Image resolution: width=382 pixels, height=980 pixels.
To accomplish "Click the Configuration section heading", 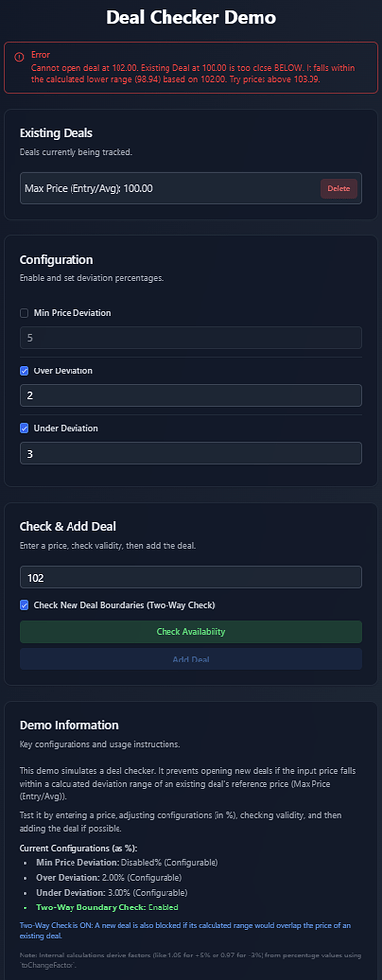I will pos(56,260).
